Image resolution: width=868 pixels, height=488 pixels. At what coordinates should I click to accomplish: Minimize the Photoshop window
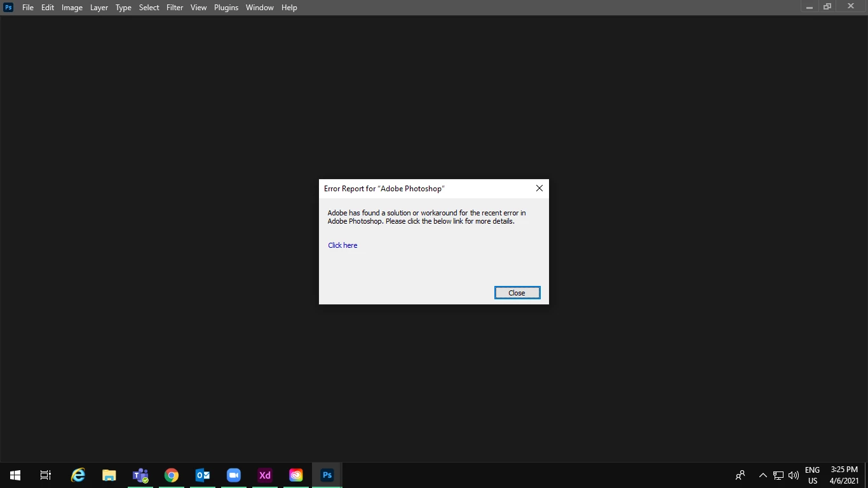pyautogui.click(x=810, y=7)
